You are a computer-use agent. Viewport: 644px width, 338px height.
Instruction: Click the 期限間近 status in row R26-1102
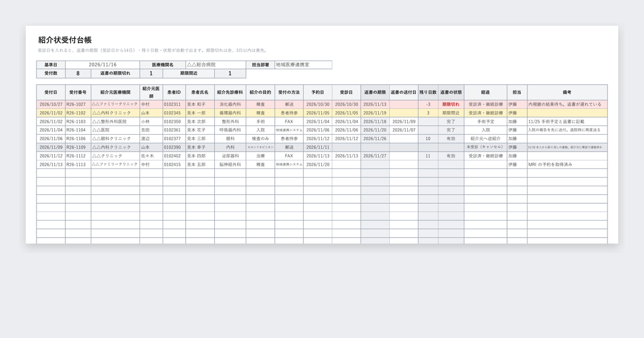point(451,113)
